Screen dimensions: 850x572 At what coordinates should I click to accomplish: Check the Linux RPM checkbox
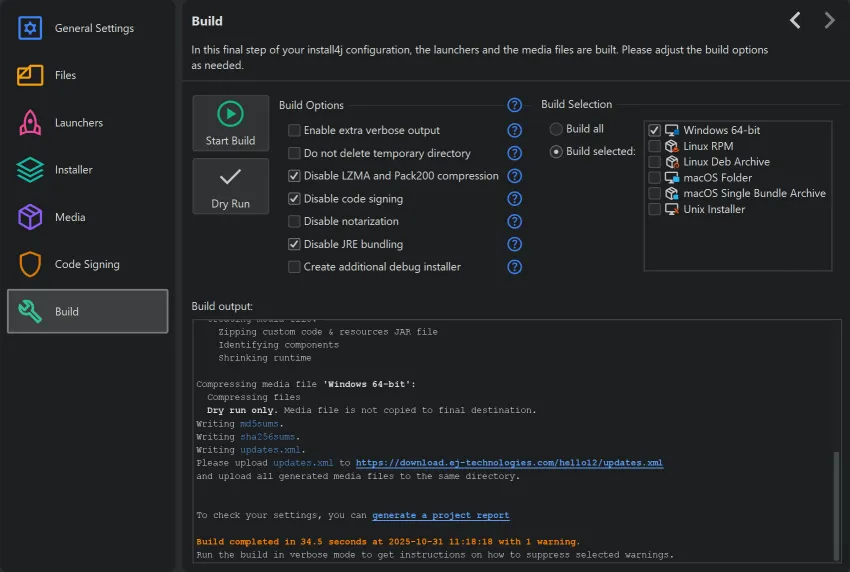[x=654, y=146]
